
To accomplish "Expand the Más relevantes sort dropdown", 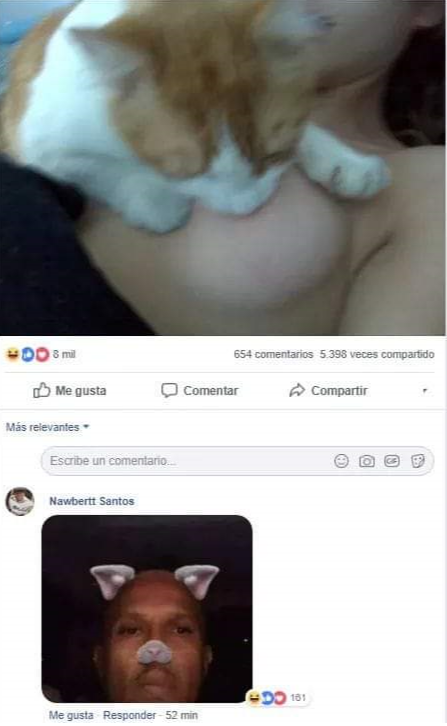I will [x=47, y=427].
